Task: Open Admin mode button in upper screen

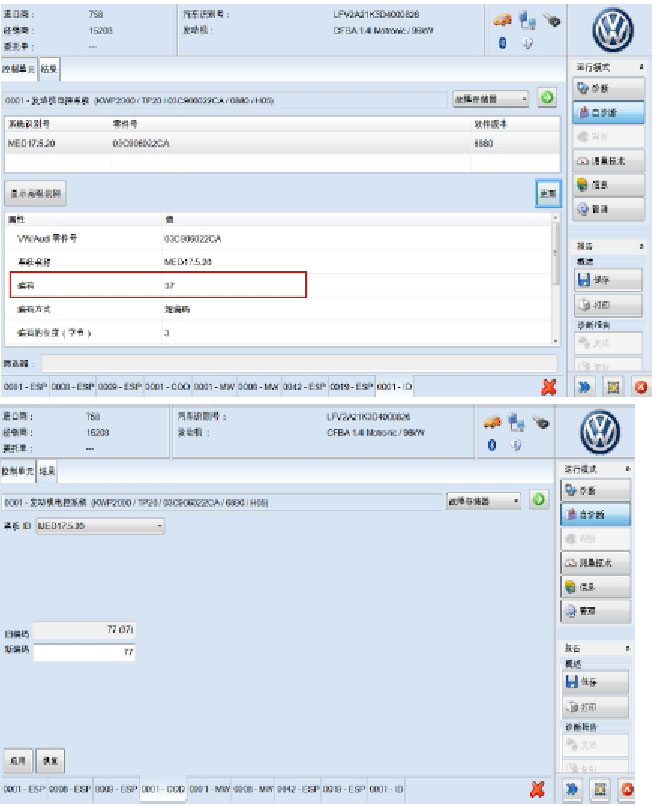Action: tap(608, 209)
